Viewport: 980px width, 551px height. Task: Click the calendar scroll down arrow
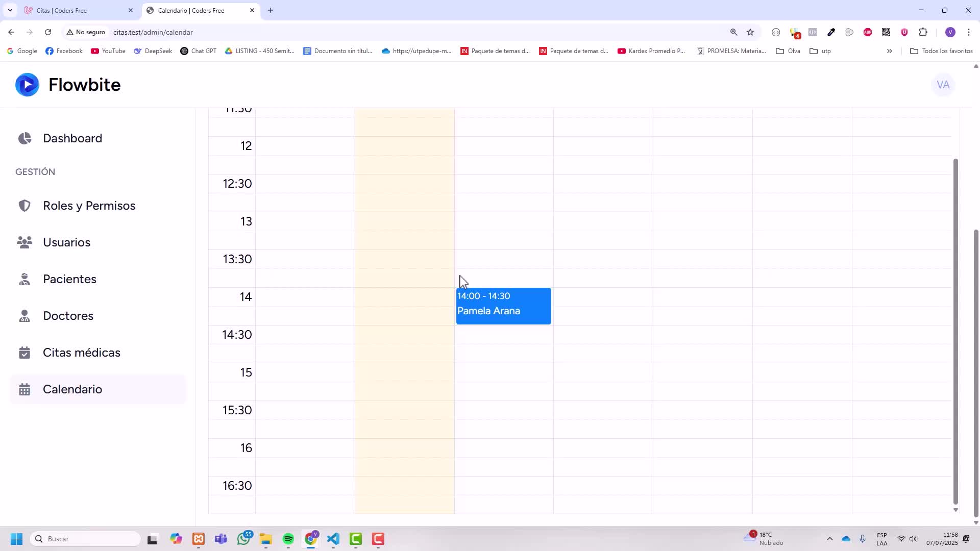[956, 510]
